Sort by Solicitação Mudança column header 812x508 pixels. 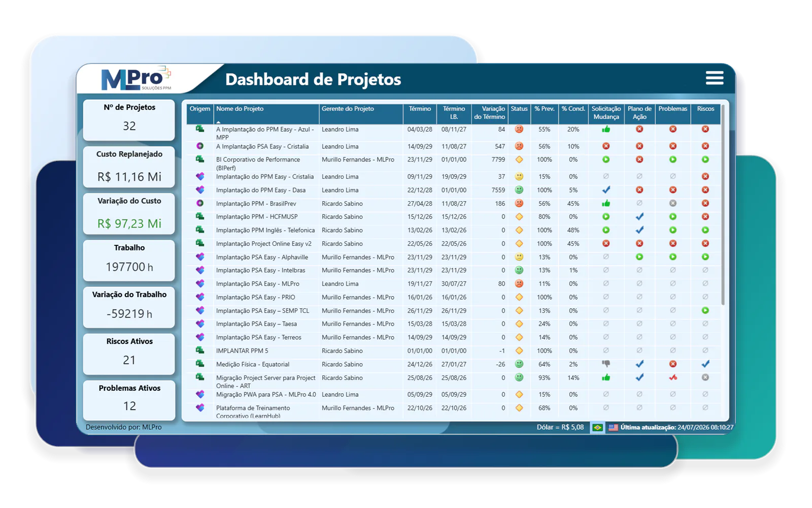pyautogui.click(x=606, y=114)
